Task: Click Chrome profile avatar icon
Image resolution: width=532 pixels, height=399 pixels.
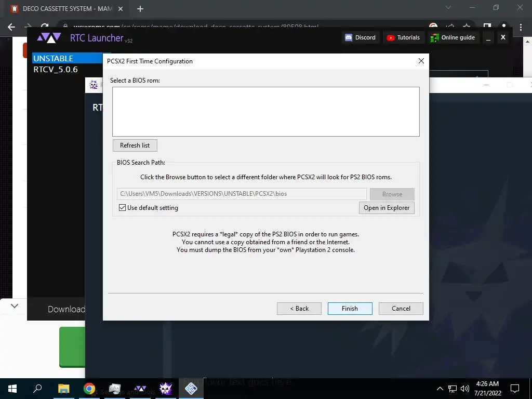Action: coord(503,27)
